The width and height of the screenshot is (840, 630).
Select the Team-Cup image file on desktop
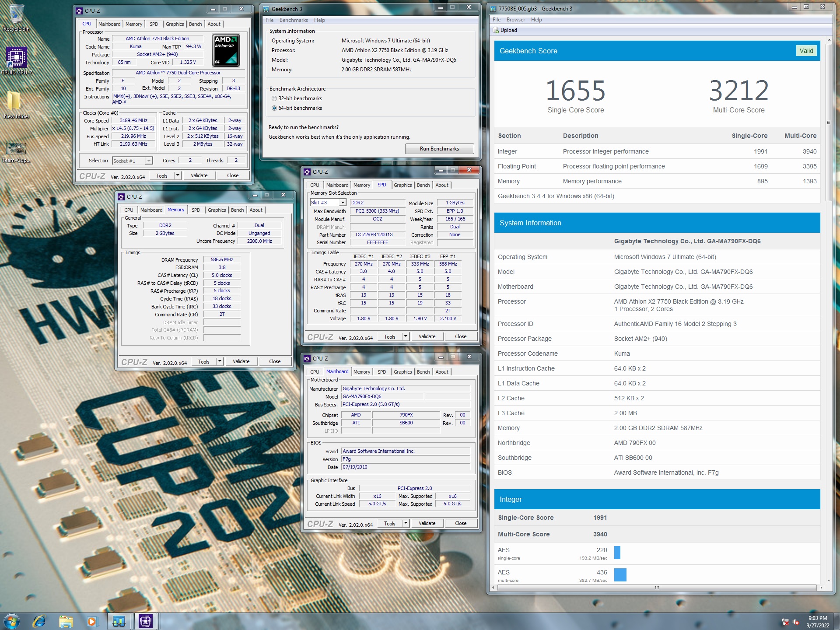pos(16,152)
